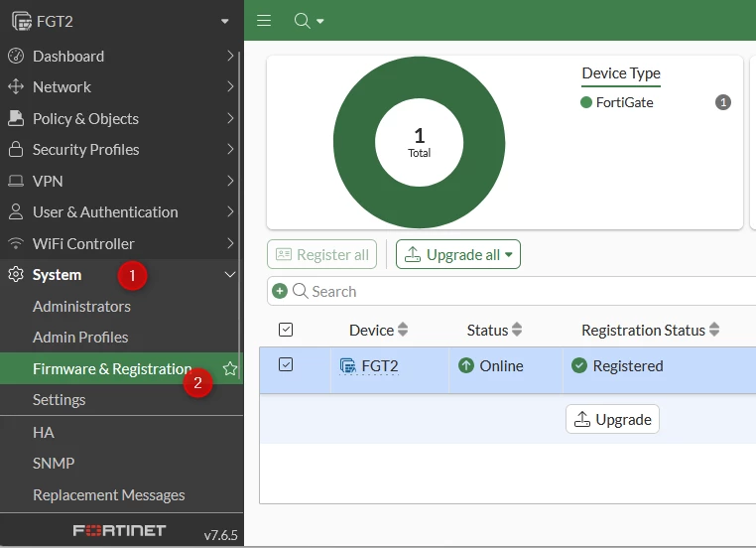Expand the VPN menu chevron
This screenshot has width=756, height=548.
point(230,181)
